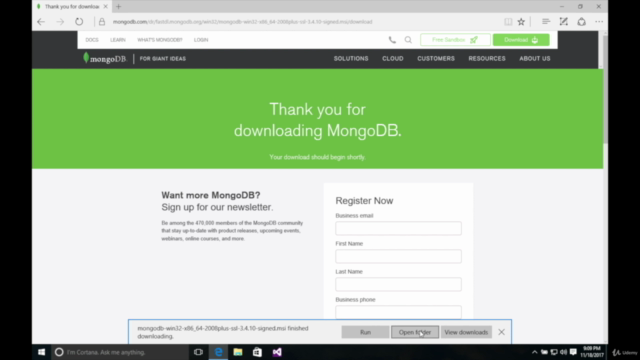Go back using the browser back arrow

pyautogui.click(x=41, y=22)
